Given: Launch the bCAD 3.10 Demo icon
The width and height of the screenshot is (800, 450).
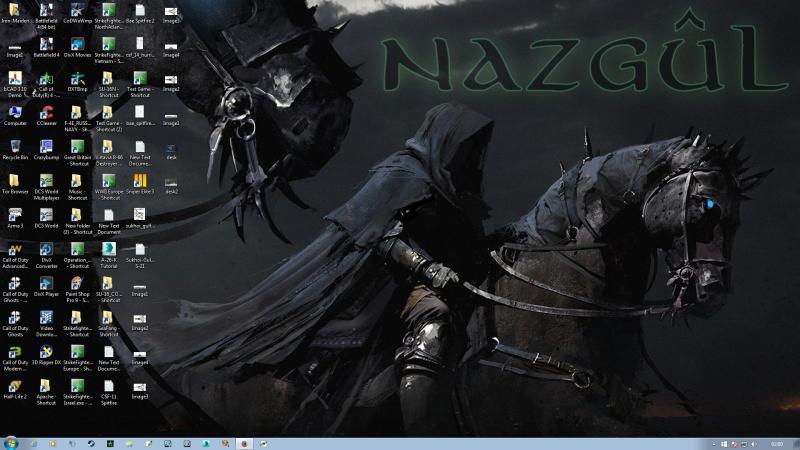Looking at the screenshot, I should (x=15, y=84).
